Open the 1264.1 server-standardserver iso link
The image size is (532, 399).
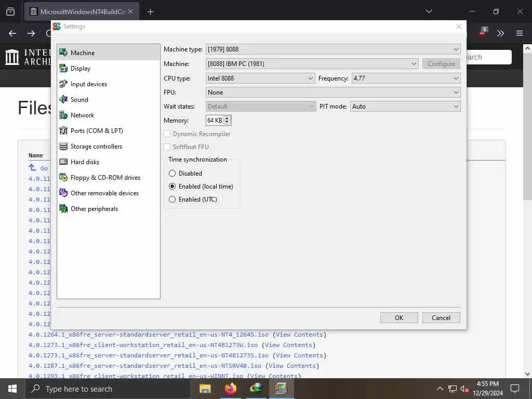148,335
